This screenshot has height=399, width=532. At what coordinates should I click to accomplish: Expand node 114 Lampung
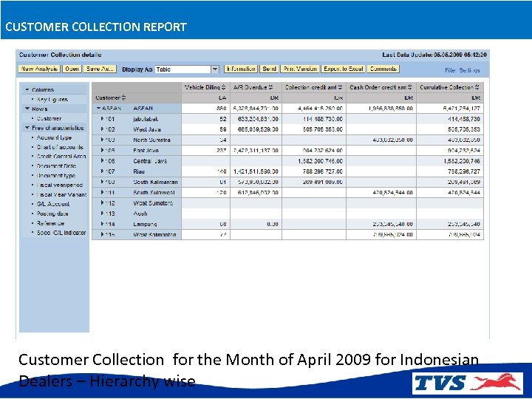(102, 224)
